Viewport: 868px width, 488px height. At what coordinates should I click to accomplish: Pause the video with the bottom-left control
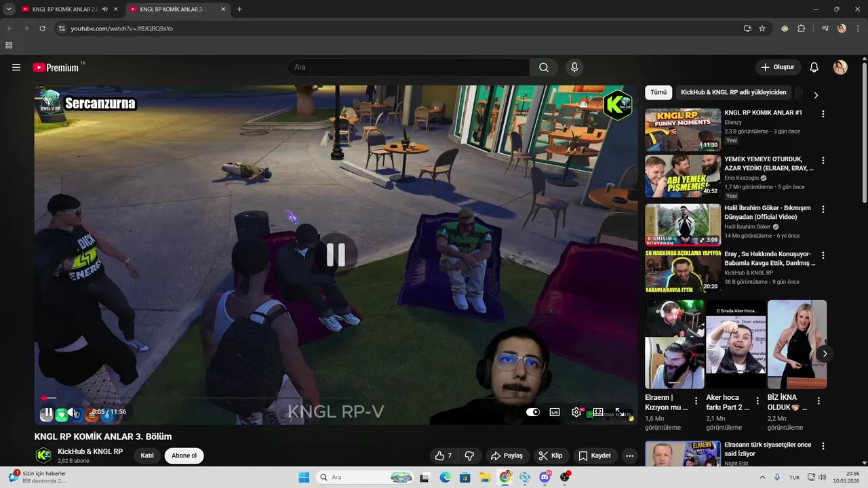click(48, 412)
